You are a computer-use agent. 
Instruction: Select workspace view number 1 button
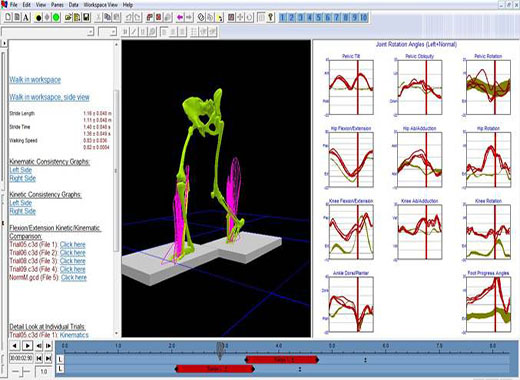[x=283, y=17]
